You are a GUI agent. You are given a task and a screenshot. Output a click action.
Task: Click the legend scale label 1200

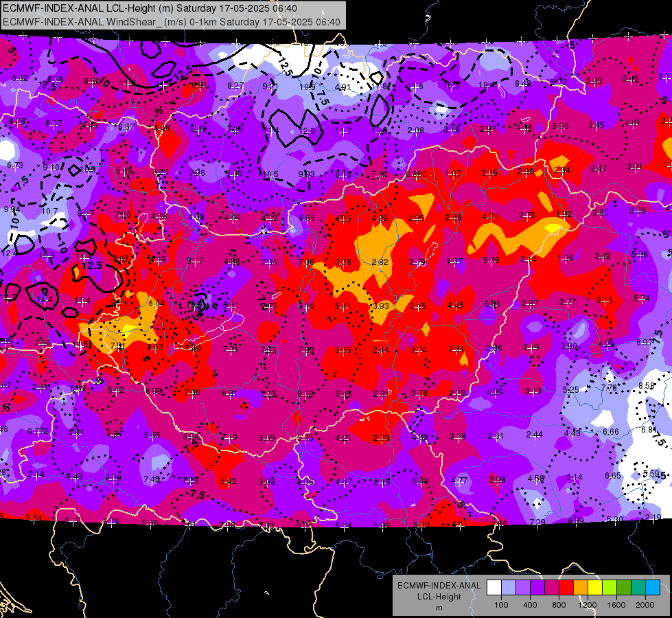[x=587, y=605]
